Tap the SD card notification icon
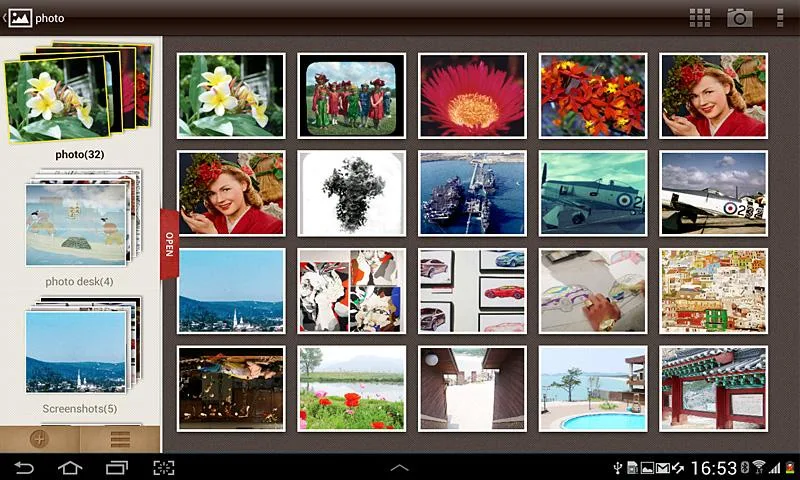Image resolution: width=800 pixels, height=480 pixels. (632, 468)
